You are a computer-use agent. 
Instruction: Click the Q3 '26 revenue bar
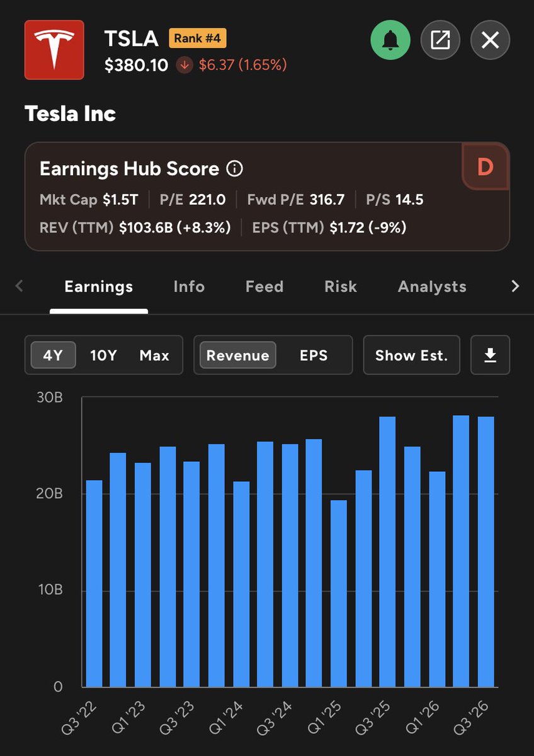click(x=486, y=552)
